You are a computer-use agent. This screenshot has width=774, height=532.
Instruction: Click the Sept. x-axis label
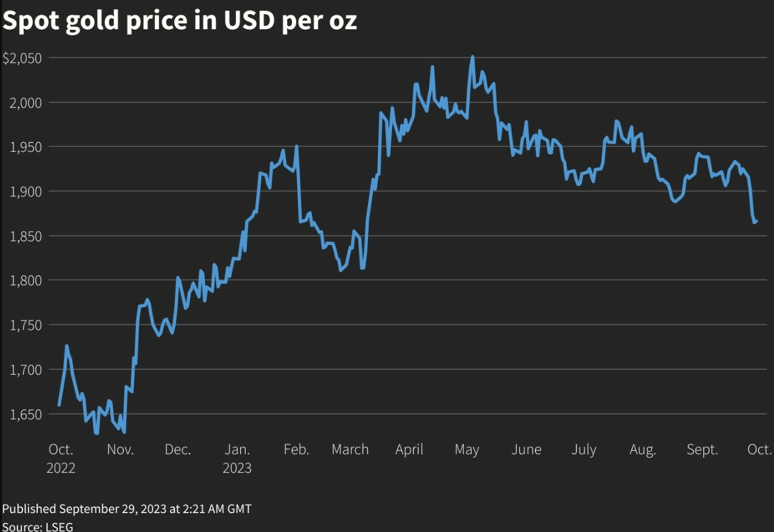pyautogui.click(x=702, y=450)
